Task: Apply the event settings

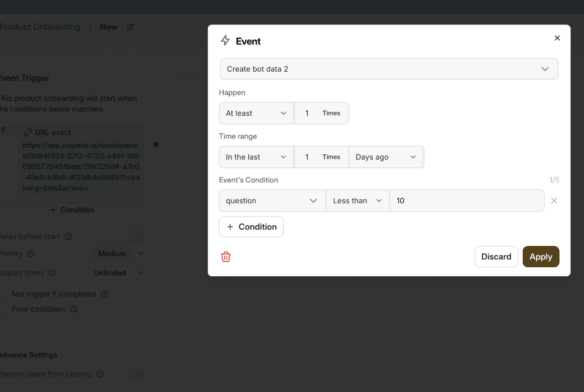Action: coord(540,257)
